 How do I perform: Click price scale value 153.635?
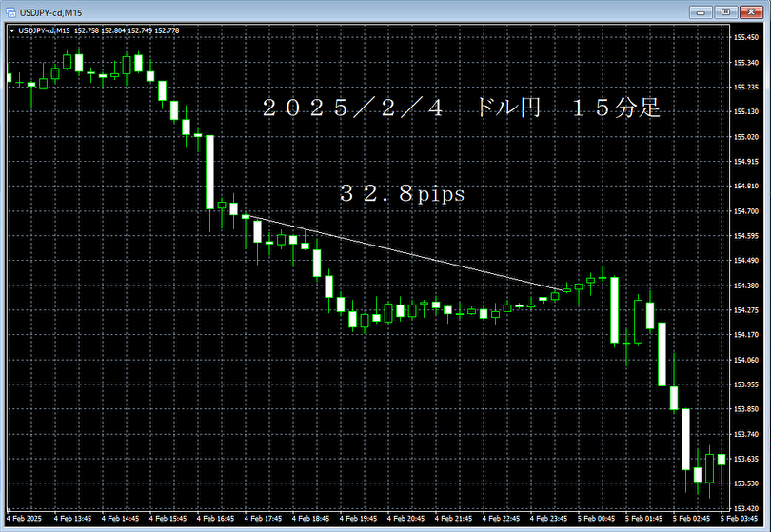coord(746,459)
